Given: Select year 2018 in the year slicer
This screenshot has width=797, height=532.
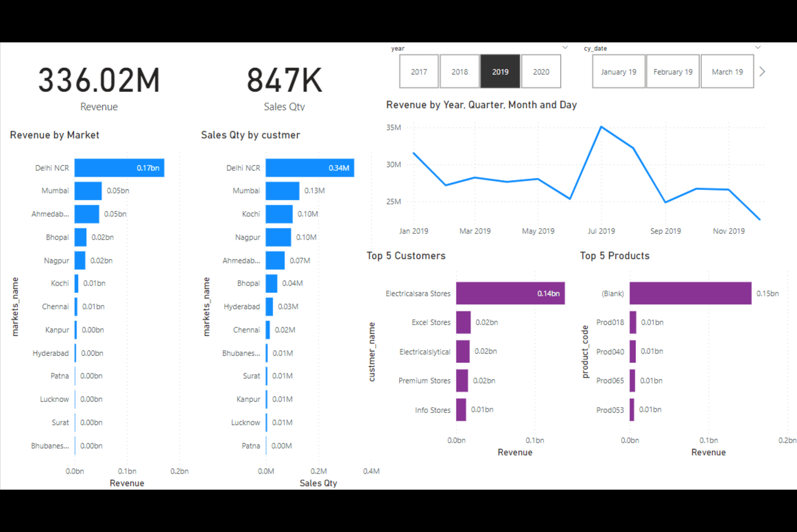Looking at the screenshot, I should click(x=460, y=72).
